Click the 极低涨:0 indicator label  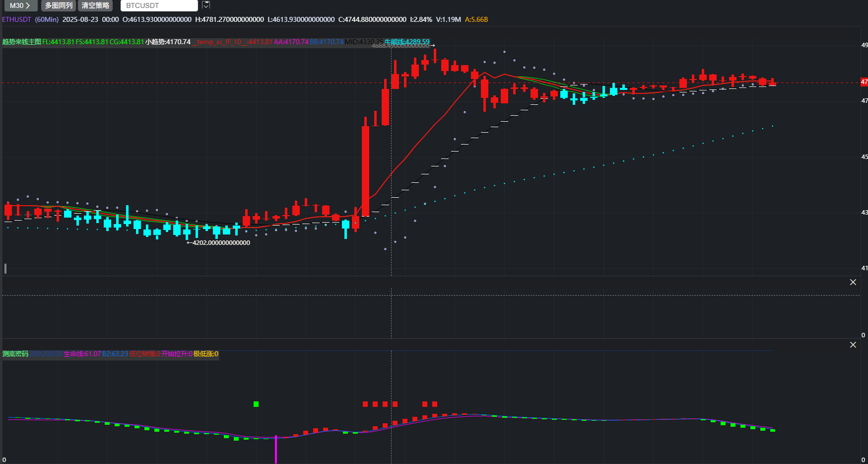point(206,354)
